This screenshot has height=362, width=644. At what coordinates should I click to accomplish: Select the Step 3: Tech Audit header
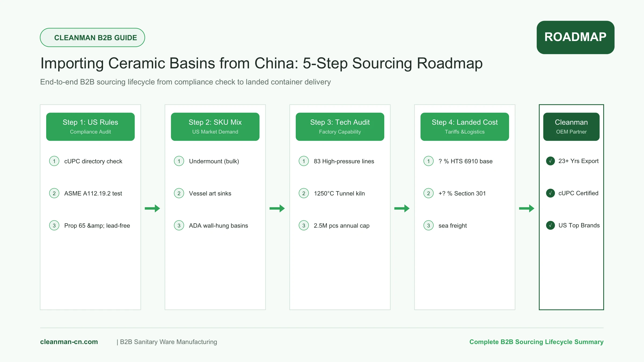pyautogui.click(x=340, y=127)
